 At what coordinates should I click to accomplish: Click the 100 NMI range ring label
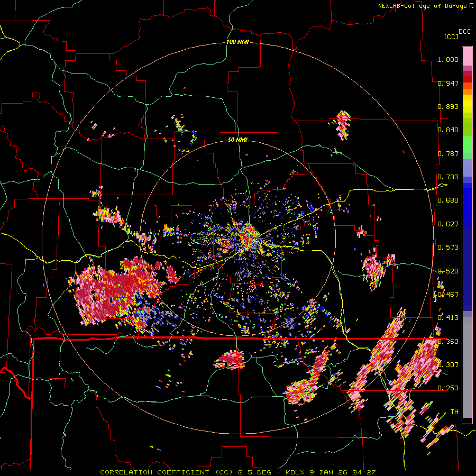pos(237,42)
